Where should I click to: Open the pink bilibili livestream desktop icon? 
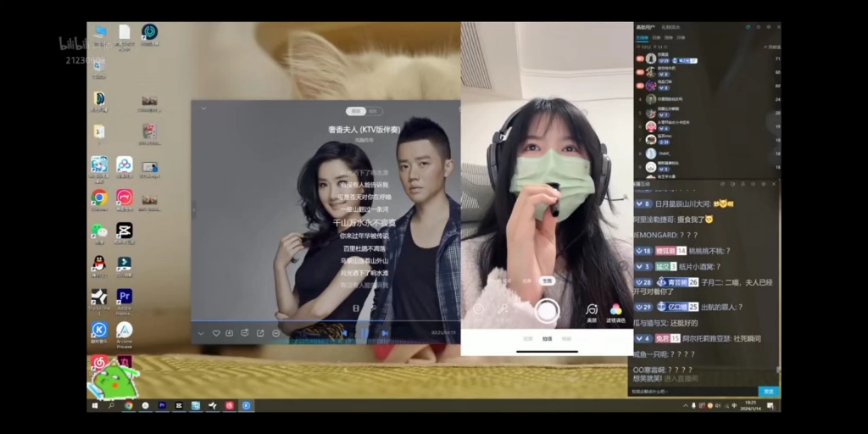125,200
